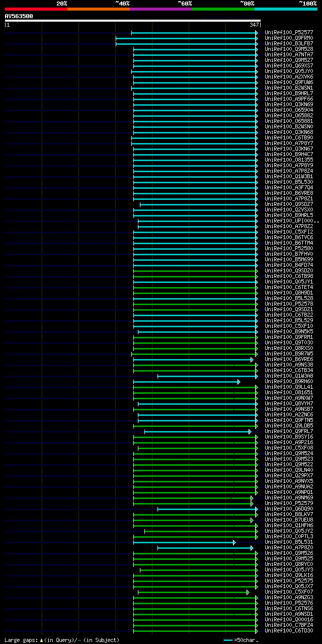Click the orange ~40% segment of the color scale
Viewport: 322px width, 644px height.
tap(99, 9)
